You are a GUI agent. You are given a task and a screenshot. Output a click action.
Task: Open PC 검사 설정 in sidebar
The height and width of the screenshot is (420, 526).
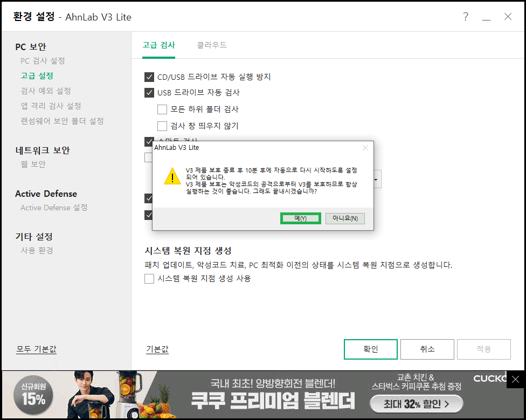(x=43, y=61)
